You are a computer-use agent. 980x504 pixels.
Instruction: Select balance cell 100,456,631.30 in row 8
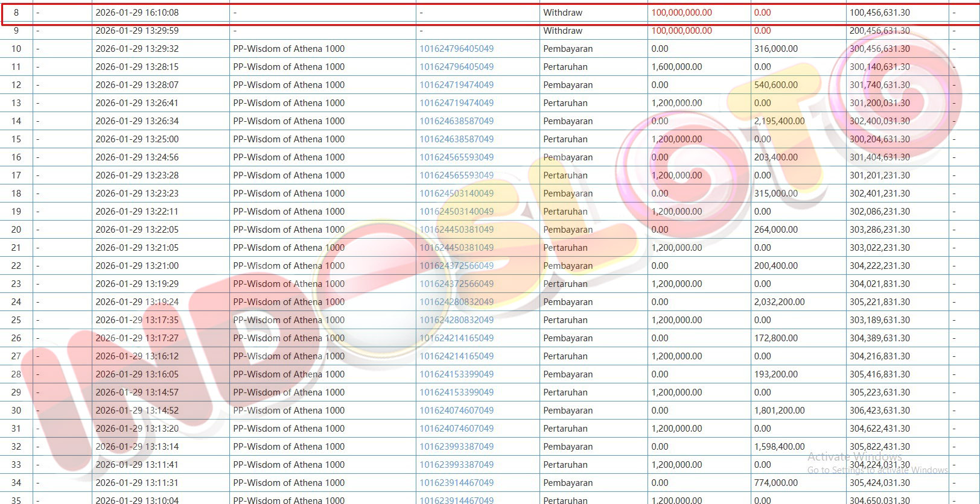point(879,13)
